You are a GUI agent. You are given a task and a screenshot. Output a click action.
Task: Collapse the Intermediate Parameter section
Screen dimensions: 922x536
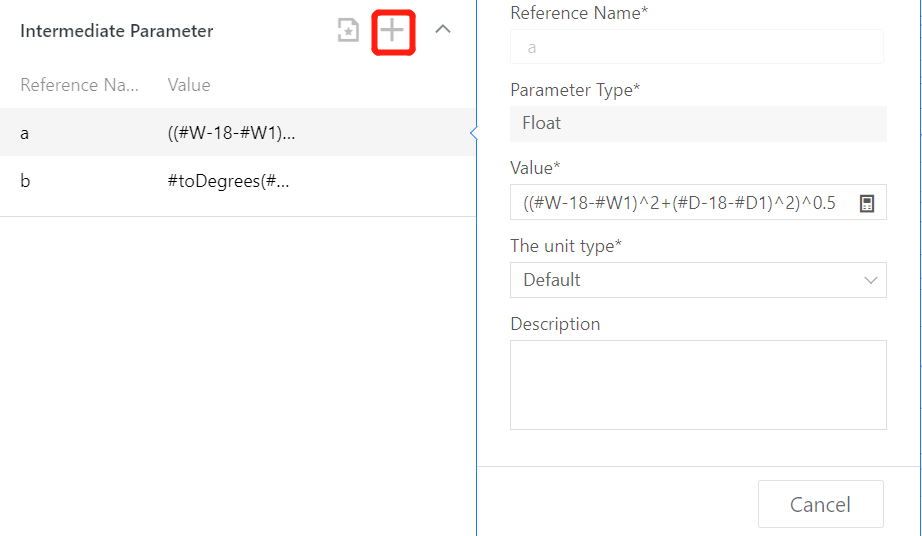(443, 30)
